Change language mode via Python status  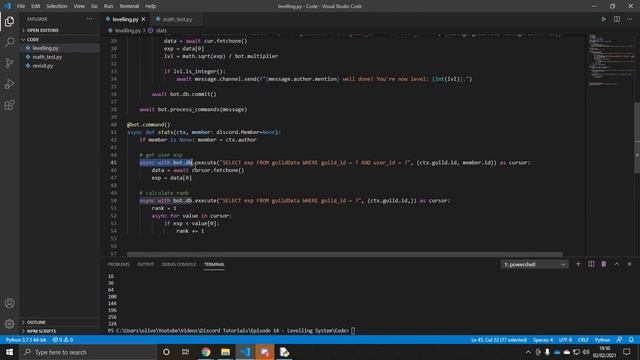pos(602,340)
